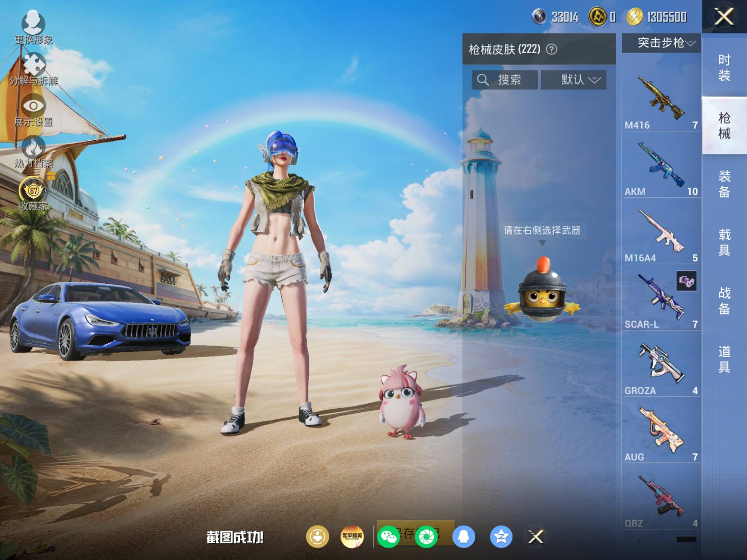Switch to the 枪械 tab
This screenshot has height=560, width=747.
[725, 125]
